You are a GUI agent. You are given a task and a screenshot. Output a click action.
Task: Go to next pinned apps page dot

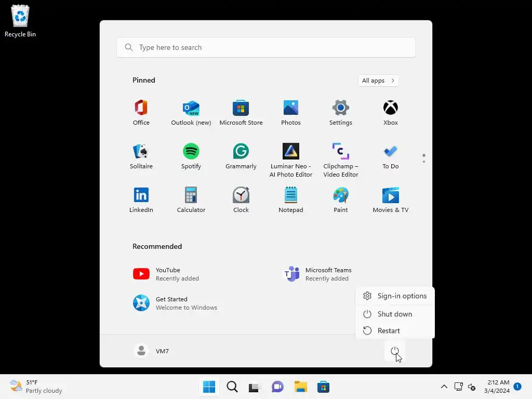tap(424, 162)
